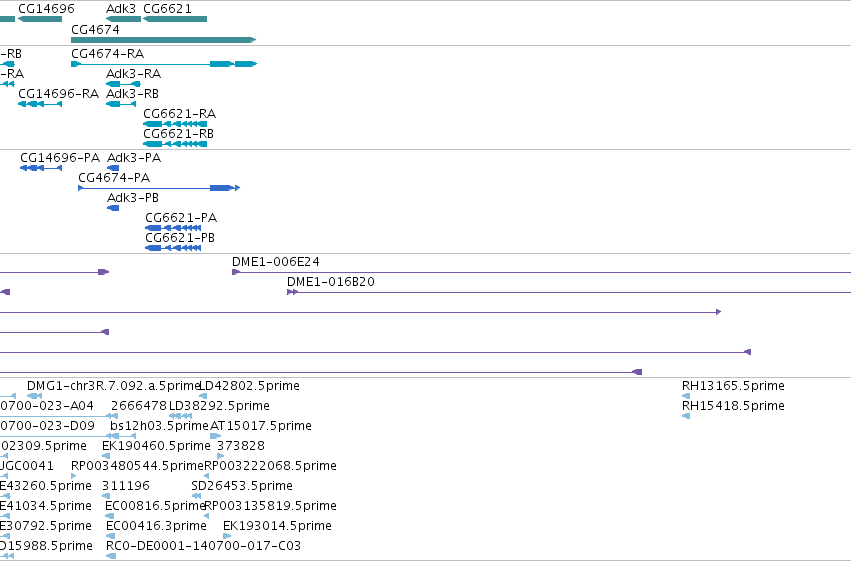Select the Adk3 gene label
The width and height of the screenshot is (851, 561).
point(121,9)
